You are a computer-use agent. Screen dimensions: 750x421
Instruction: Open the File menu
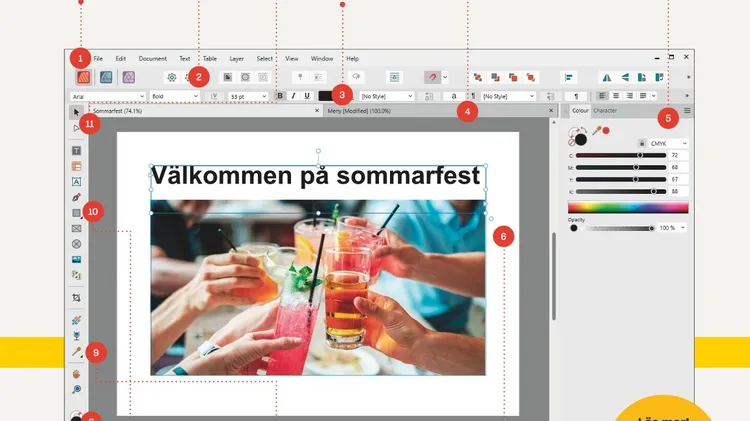click(98, 58)
